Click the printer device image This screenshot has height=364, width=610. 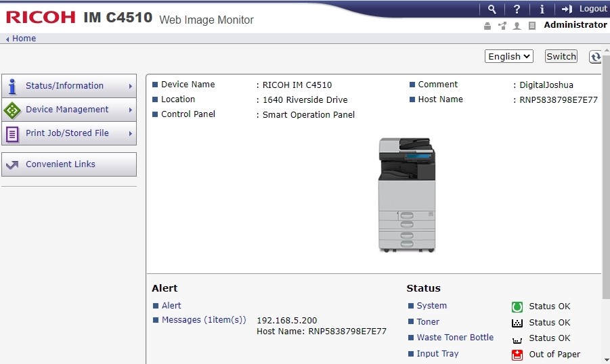pos(407,195)
